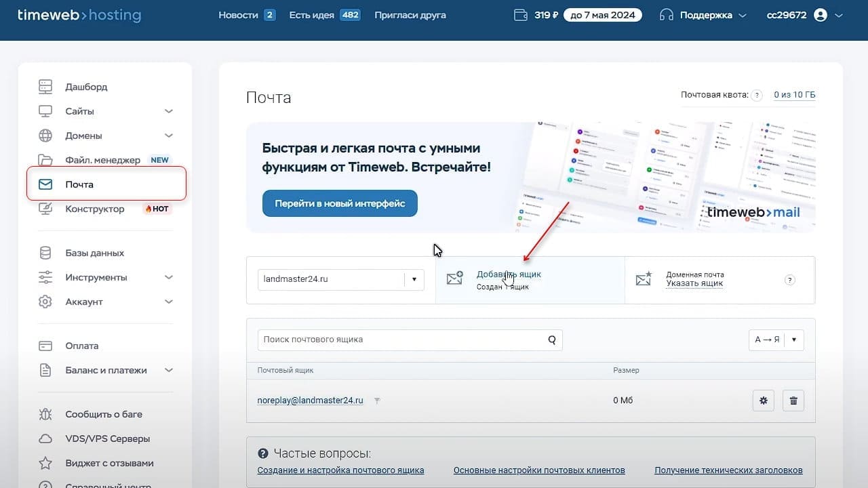The height and width of the screenshot is (488, 868).
Task: Click the user avatar icon in header
Action: (x=821, y=15)
